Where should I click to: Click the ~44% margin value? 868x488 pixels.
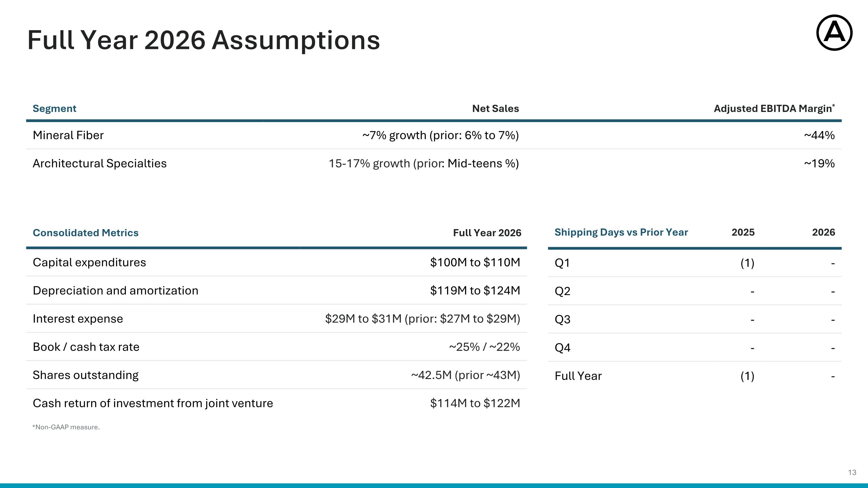819,135
